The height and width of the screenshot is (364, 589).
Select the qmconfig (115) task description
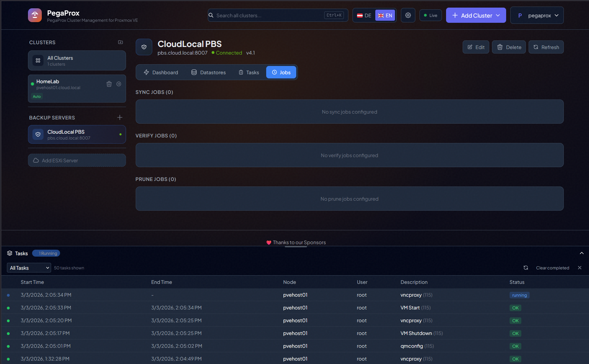coord(417,346)
